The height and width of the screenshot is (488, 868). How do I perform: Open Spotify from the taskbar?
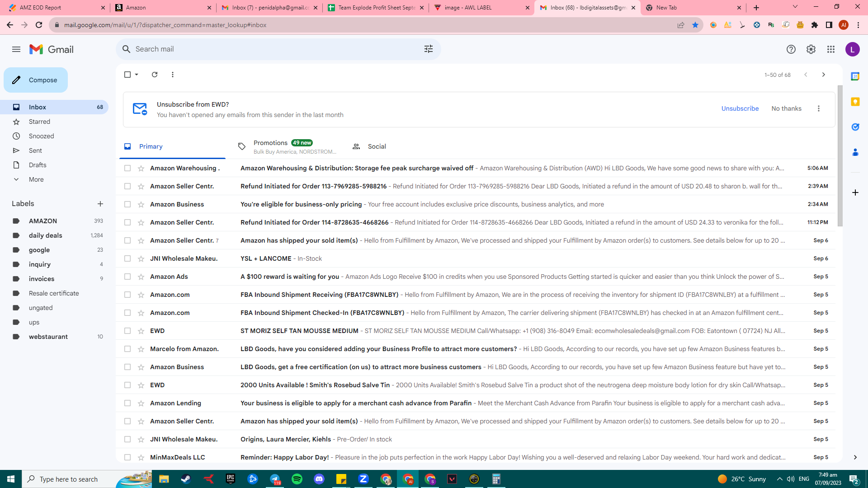click(297, 479)
